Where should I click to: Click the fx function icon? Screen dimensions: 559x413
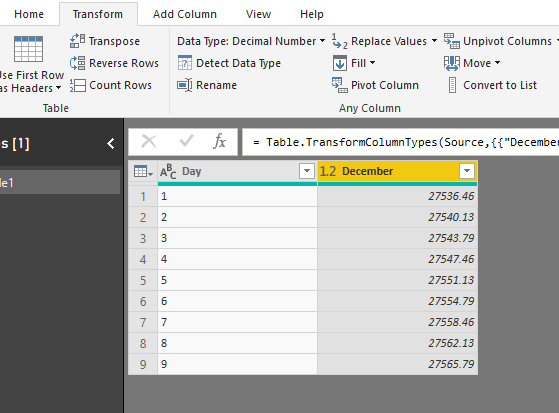coord(220,141)
